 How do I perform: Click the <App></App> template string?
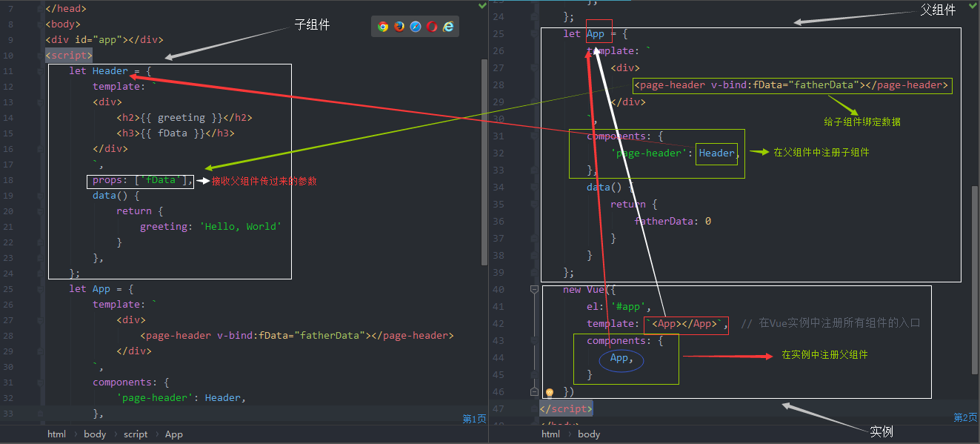(x=685, y=324)
